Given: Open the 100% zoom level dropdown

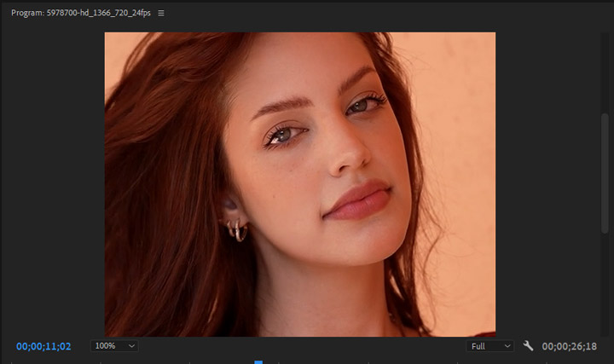Looking at the screenshot, I should [114, 346].
